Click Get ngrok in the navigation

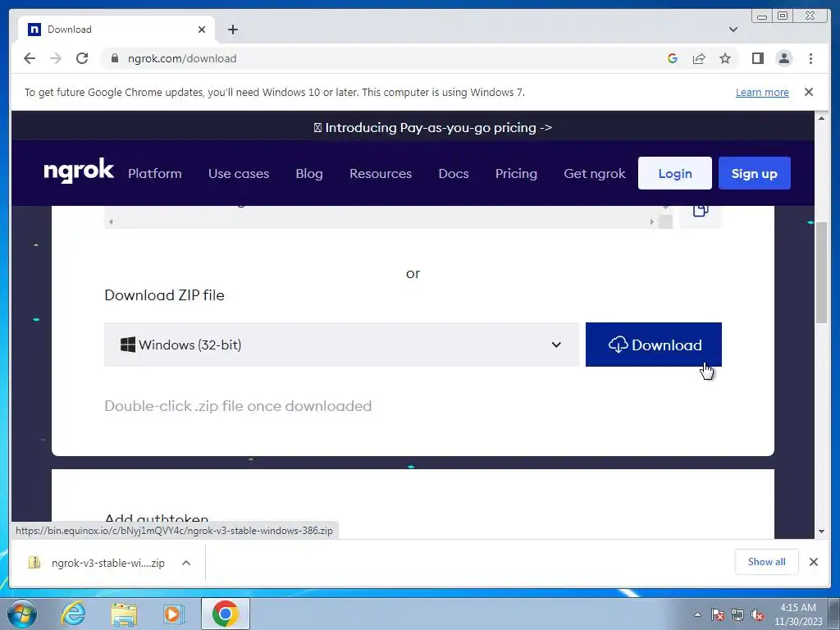coord(594,174)
